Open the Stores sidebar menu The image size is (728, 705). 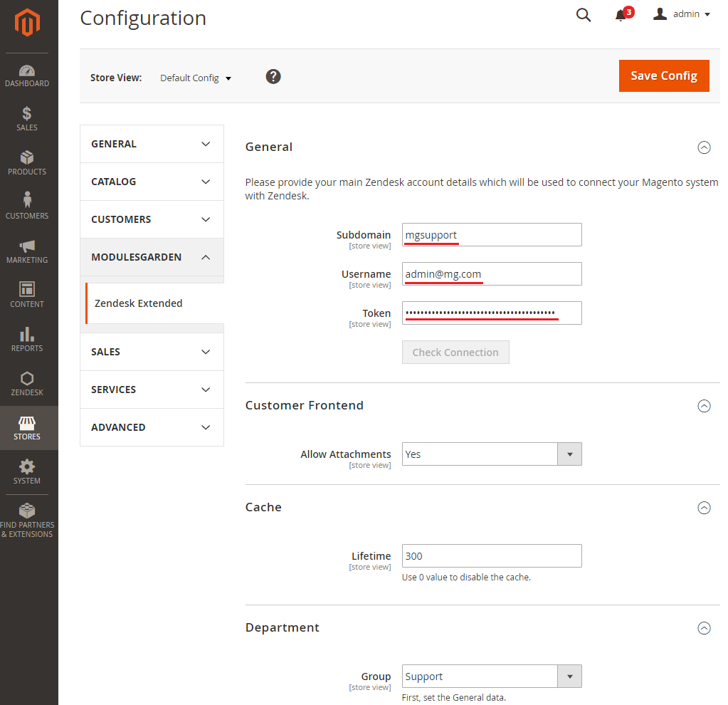coord(27,428)
